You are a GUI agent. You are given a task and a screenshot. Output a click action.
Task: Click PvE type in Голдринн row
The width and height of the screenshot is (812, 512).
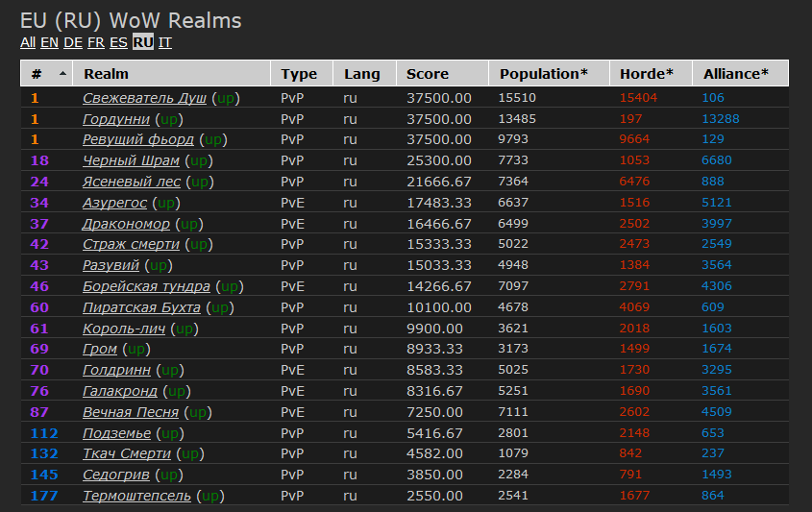tap(292, 370)
